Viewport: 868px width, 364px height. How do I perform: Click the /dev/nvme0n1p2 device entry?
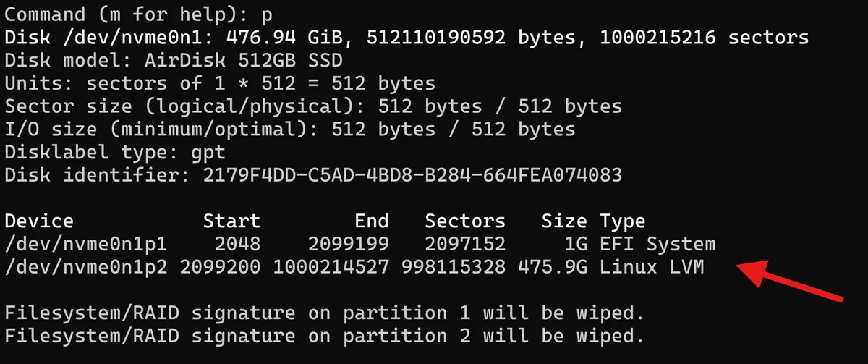(86, 268)
